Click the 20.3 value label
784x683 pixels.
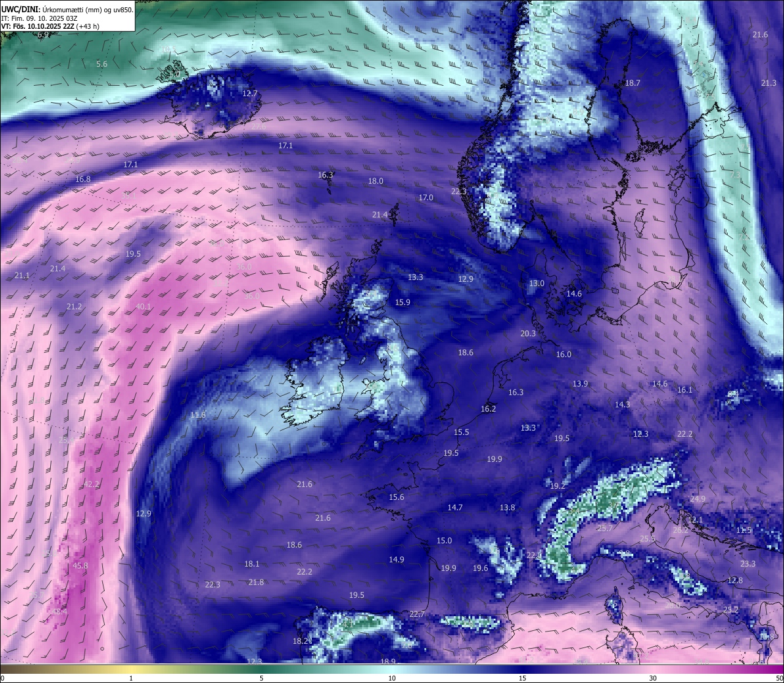528,334
